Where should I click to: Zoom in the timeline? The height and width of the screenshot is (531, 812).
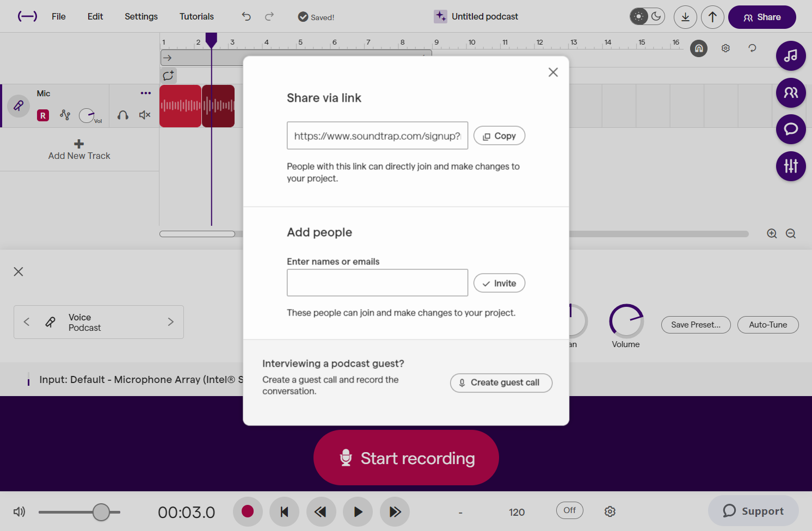point(772,233)
